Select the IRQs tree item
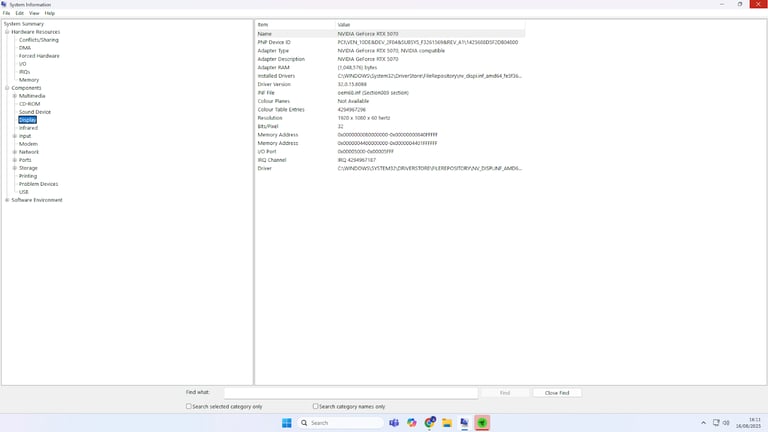Image resolution: width=768 pixels, height=432 pixels. point(24,72)
